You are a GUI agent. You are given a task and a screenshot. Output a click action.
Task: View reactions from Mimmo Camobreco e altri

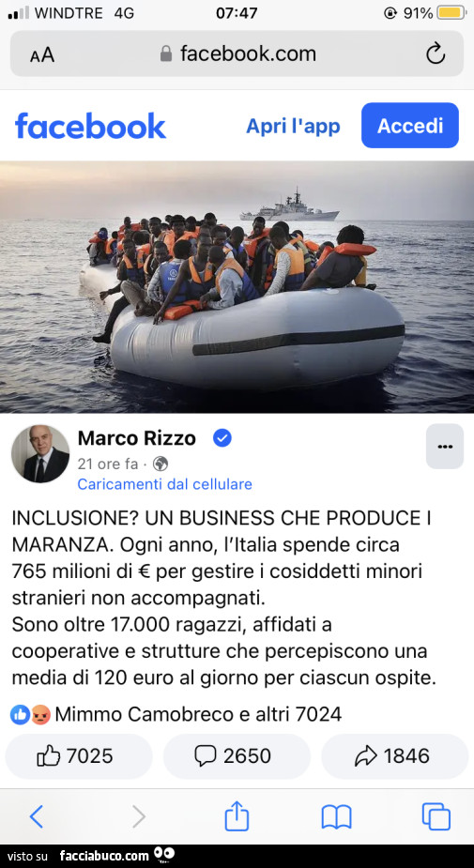[176, 715]
